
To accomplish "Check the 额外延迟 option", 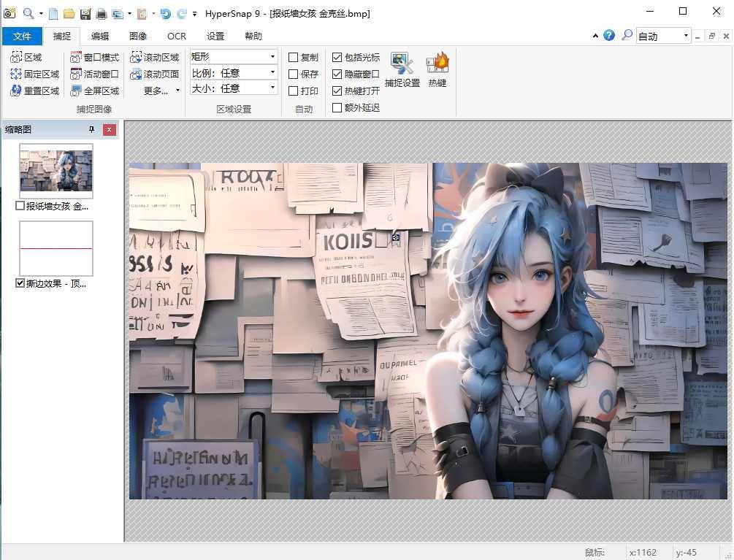I will point(337,107).
